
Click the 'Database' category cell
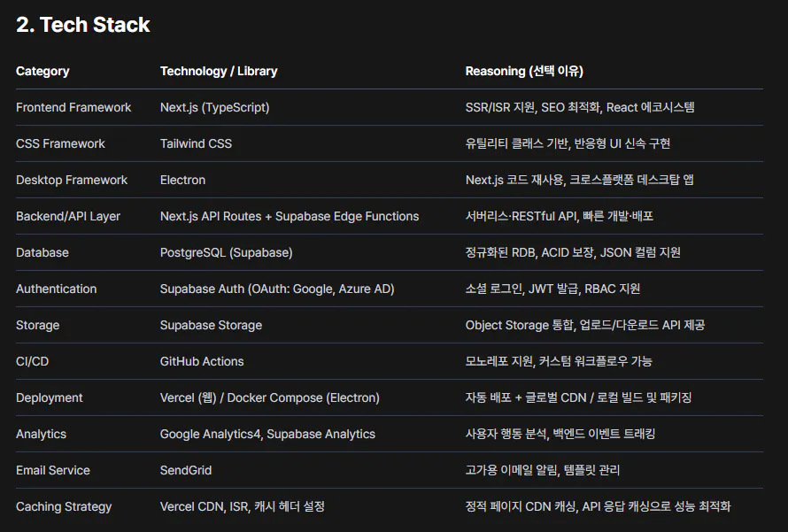[42, 252]
